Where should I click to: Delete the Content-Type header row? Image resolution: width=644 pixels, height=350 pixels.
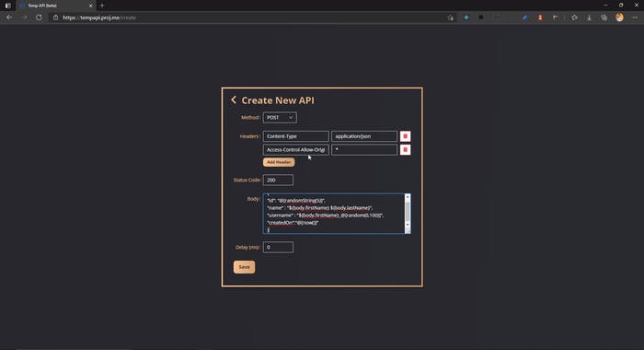(x=405, y=136)
